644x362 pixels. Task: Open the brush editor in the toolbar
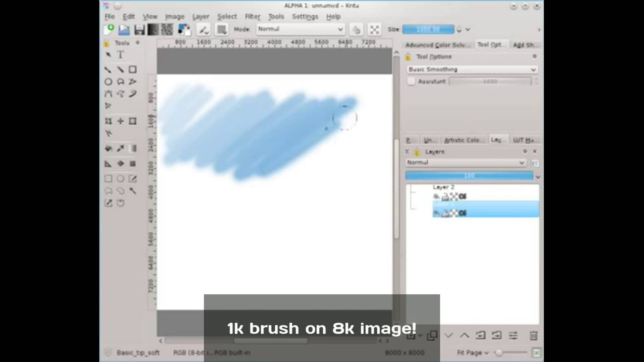(203, 30)
